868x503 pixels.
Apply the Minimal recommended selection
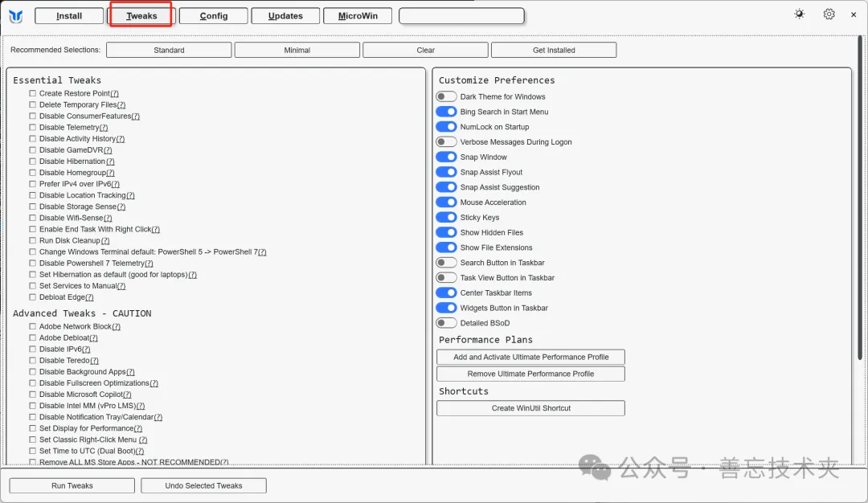click(x=297, y=50)
